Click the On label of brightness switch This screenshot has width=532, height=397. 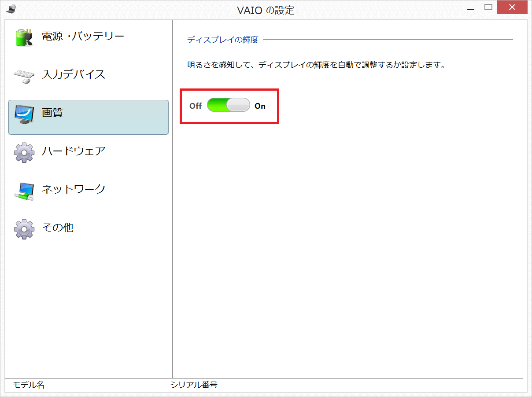point(260,106)
